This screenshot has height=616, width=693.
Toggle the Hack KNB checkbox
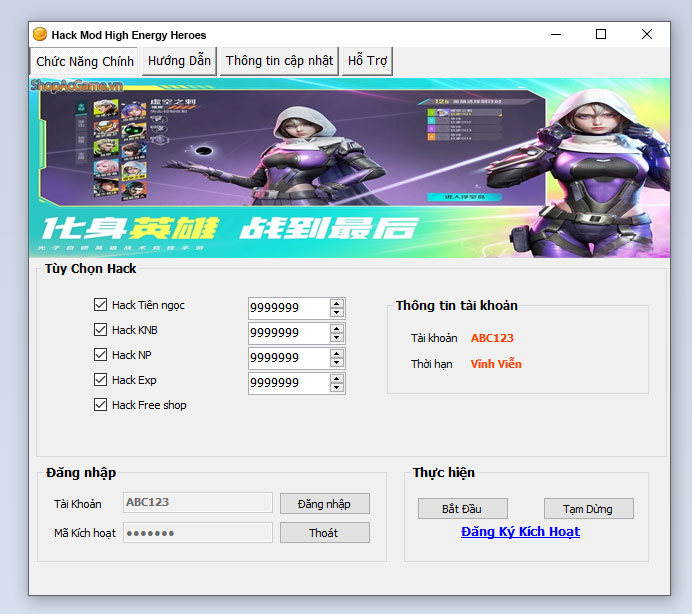(x=100, y=330)
